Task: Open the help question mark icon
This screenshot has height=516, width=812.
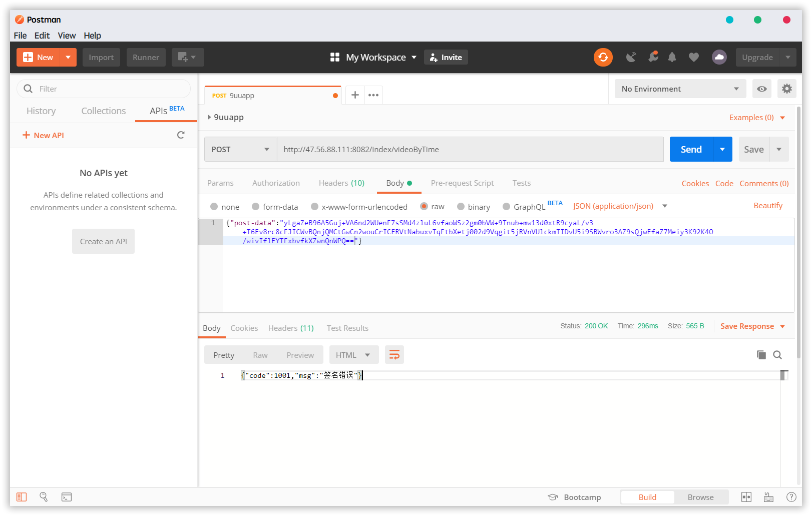Action: [x=791, y=497]
